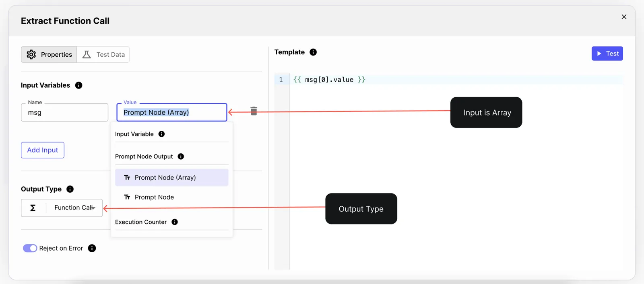Click the Add Input button
This screenshot has height=284, width=644.
pos(43,150)
